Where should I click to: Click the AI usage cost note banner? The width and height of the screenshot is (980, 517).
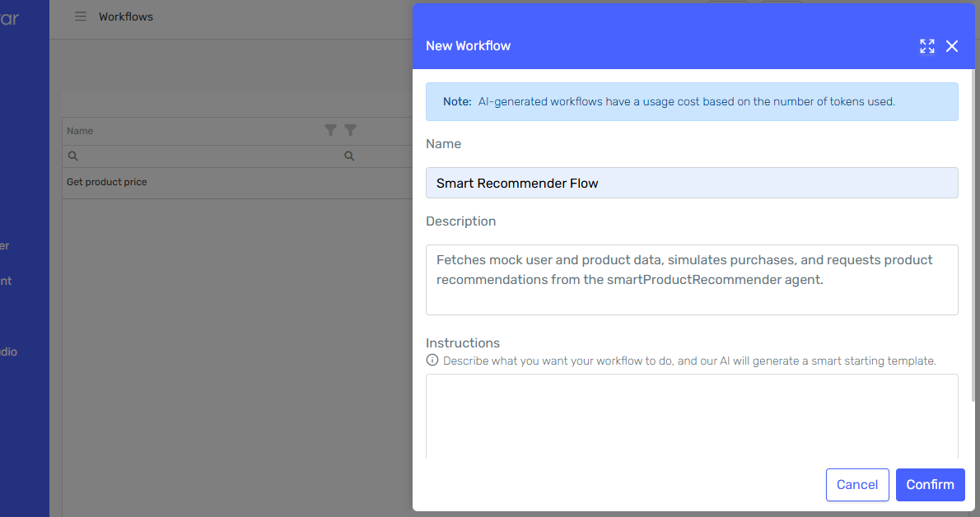692,100
